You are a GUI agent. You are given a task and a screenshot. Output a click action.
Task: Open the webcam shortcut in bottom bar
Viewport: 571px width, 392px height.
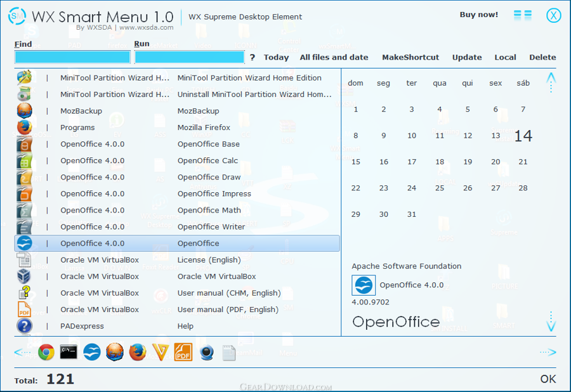(206, 352)
